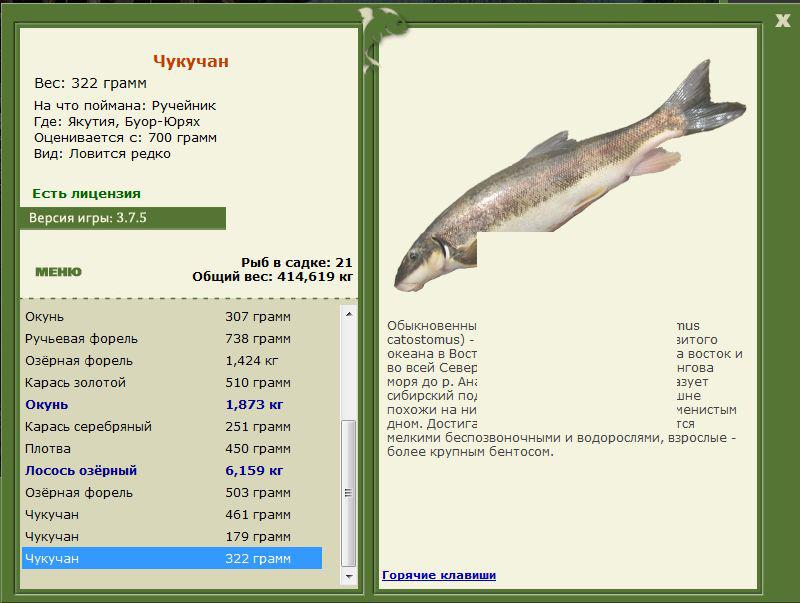
Task: Click Где: Якутия, Буор-Юрях line
Action: pyautogui.click(x=117, y=122)
